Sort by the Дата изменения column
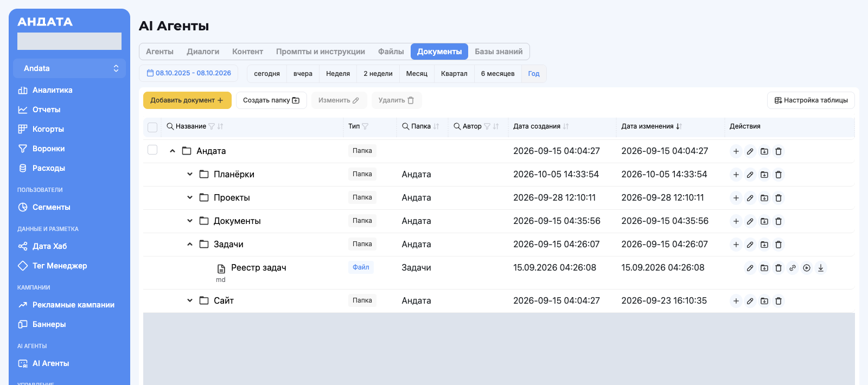The width and height of the screenshot is (868, 385). [x=679, y=126]
